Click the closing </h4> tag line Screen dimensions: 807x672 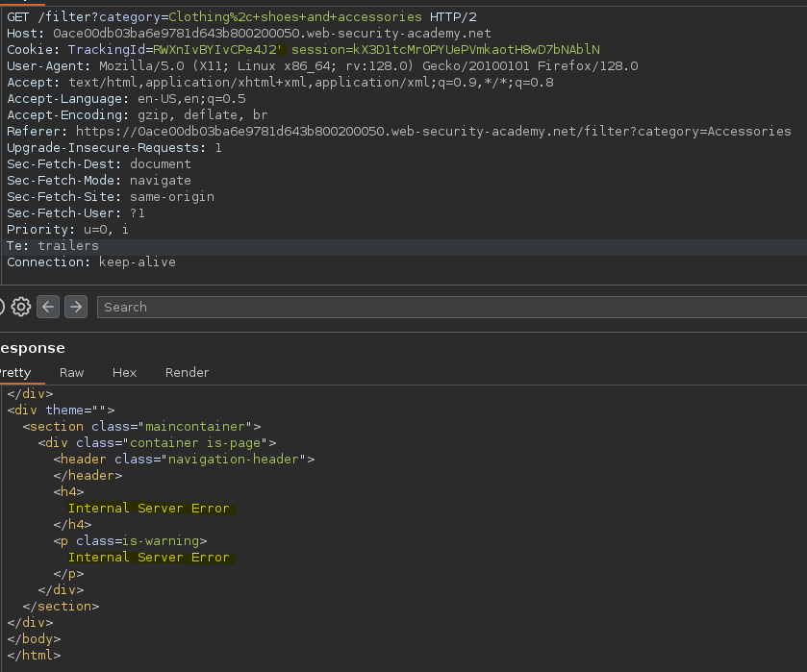pos(72,525)
